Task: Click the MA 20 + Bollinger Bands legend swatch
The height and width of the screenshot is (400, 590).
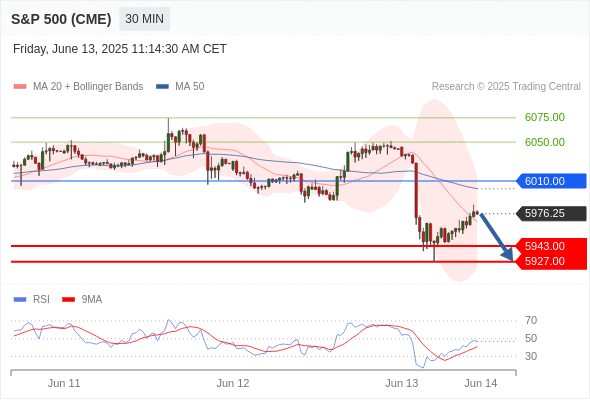Action: (x=20, y=87)
